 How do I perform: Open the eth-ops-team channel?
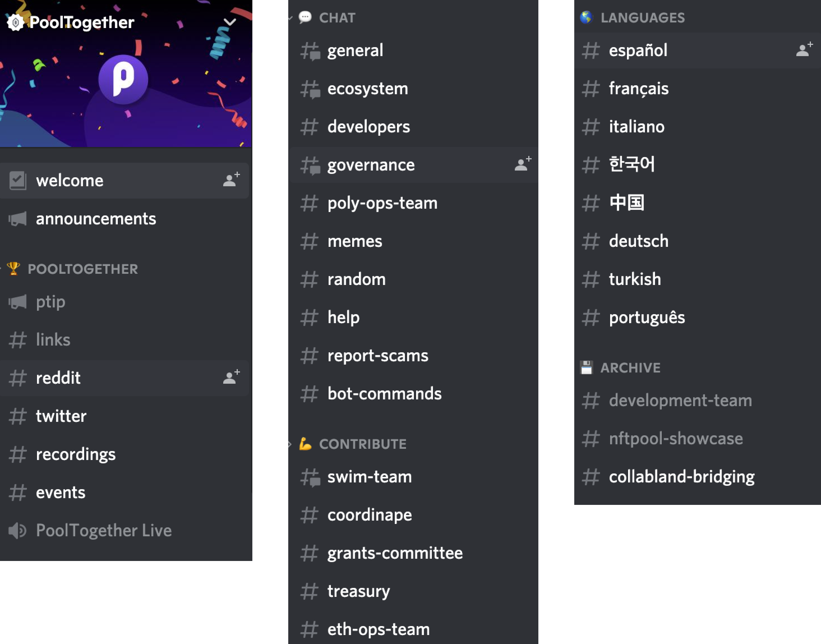414,629
